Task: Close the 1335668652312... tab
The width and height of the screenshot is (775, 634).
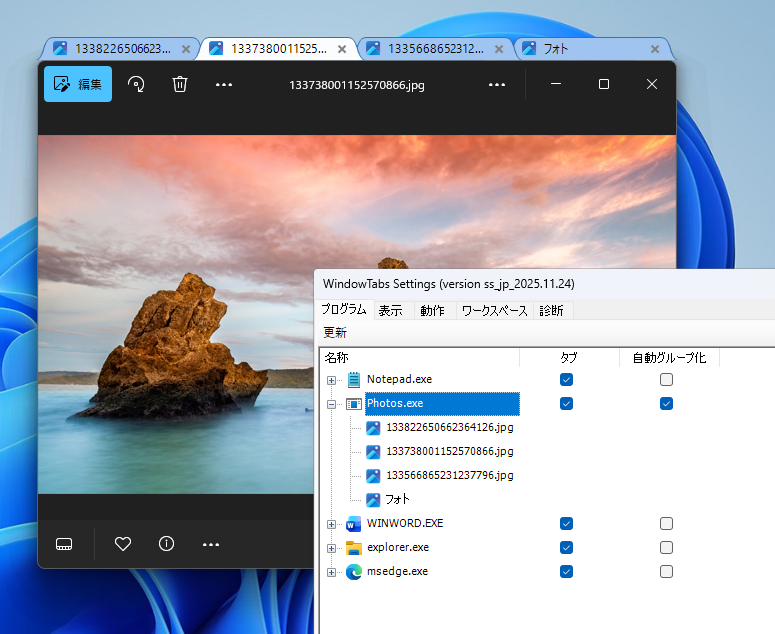Action: 499,49
